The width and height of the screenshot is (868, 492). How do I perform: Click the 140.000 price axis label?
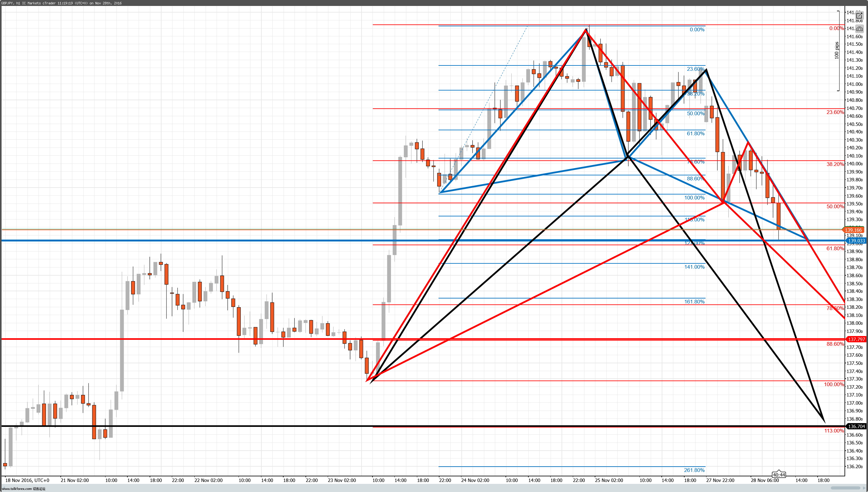855,164
